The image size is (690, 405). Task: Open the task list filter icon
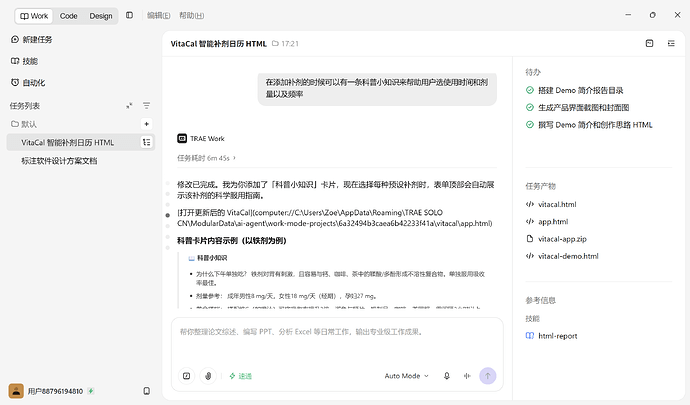point(147,106)
